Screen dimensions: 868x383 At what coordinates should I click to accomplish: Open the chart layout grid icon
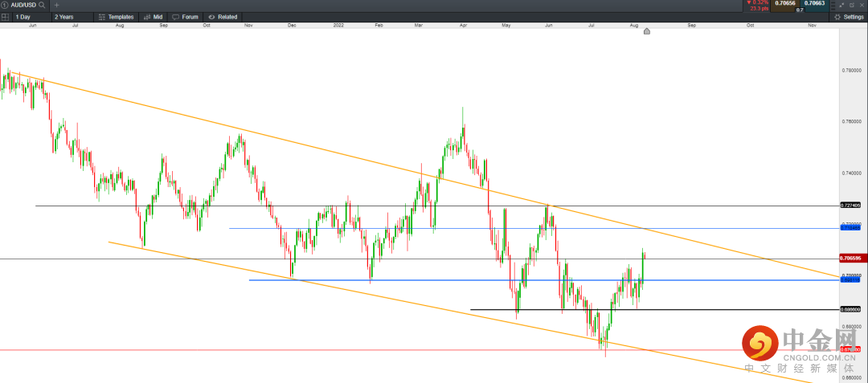pos(5,17)
